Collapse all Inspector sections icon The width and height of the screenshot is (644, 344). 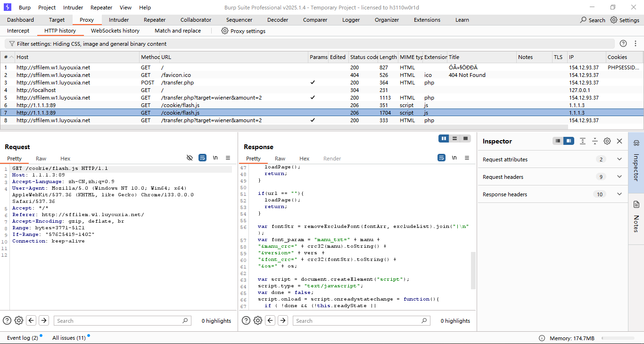click(x=595, y=141)
